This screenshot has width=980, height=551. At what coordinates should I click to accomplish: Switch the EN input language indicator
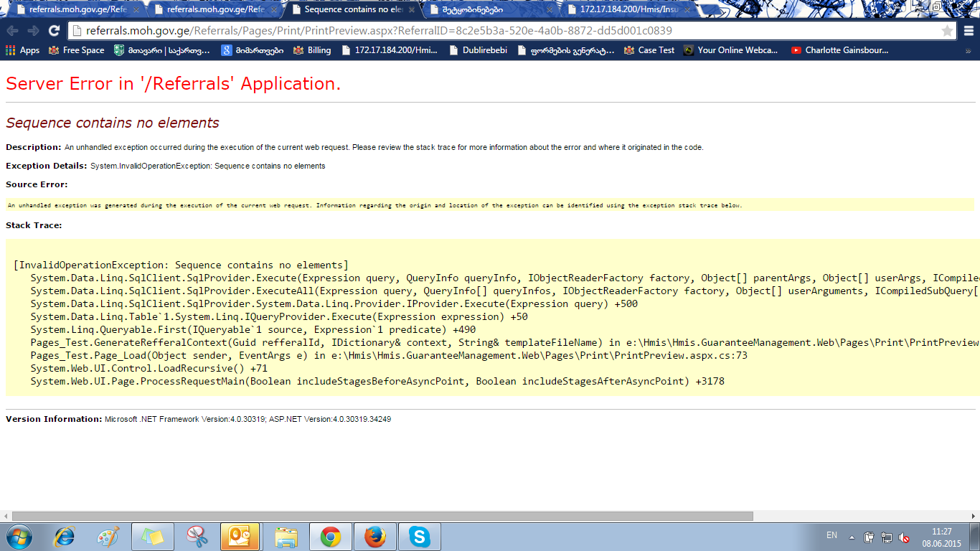click(831, 535)
